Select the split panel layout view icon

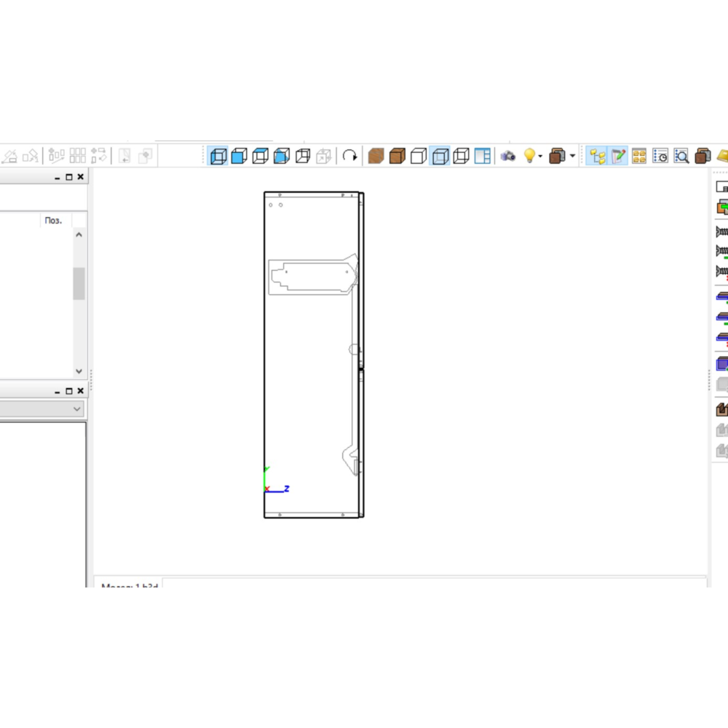[482, 156]
